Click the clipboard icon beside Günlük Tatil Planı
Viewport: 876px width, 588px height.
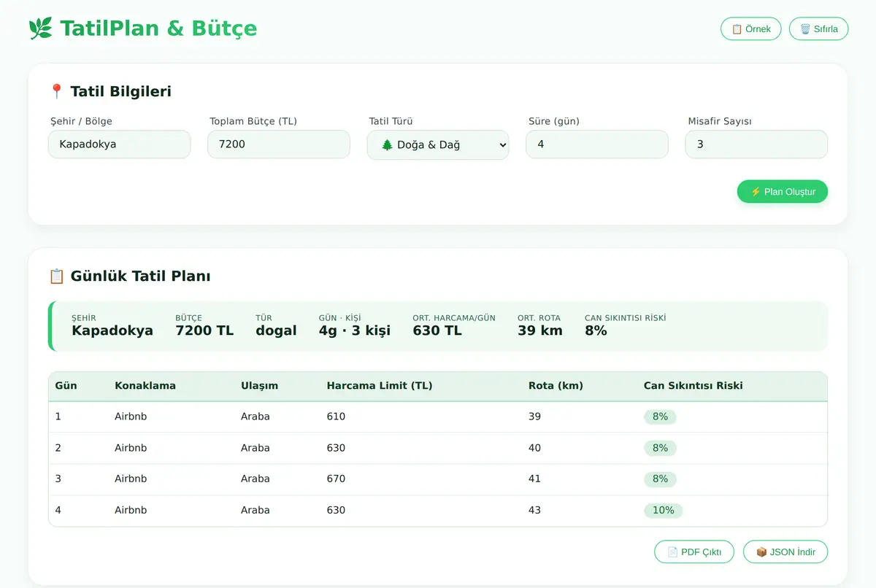56,276
